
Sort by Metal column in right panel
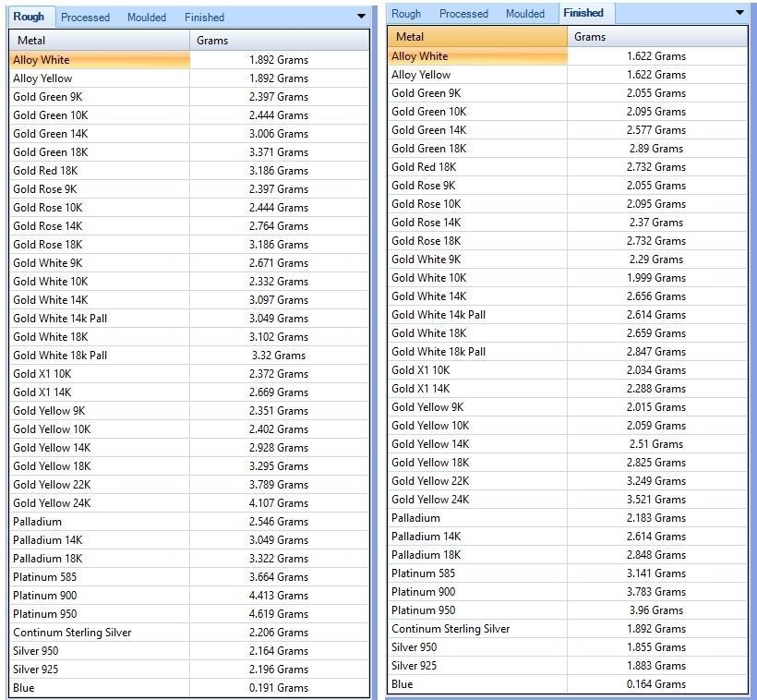(477, 37)
